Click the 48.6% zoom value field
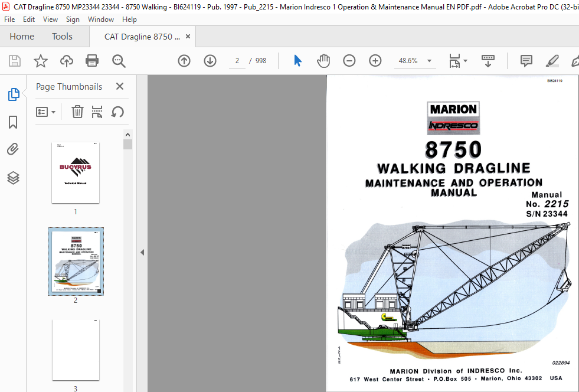 tap(408, 61)
